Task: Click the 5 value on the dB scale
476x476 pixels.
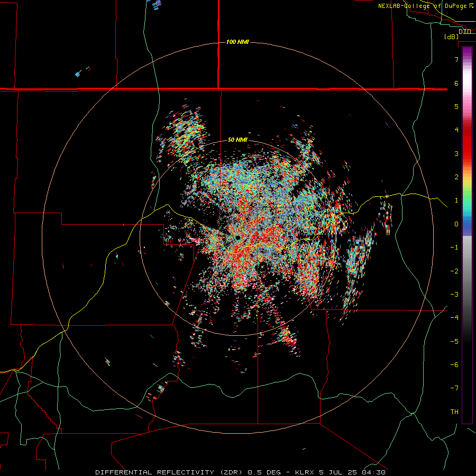Action: (456, 106)
